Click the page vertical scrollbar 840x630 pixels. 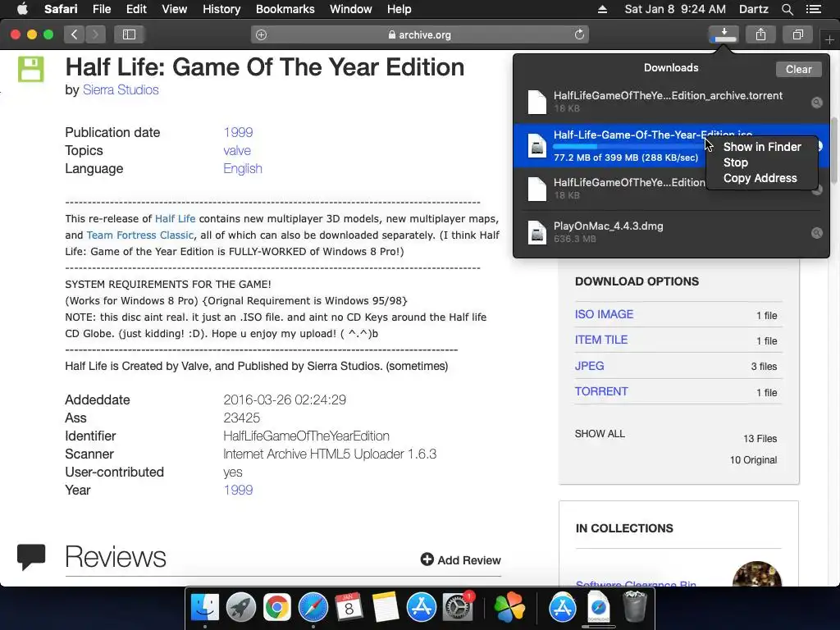tap(834, 150)
